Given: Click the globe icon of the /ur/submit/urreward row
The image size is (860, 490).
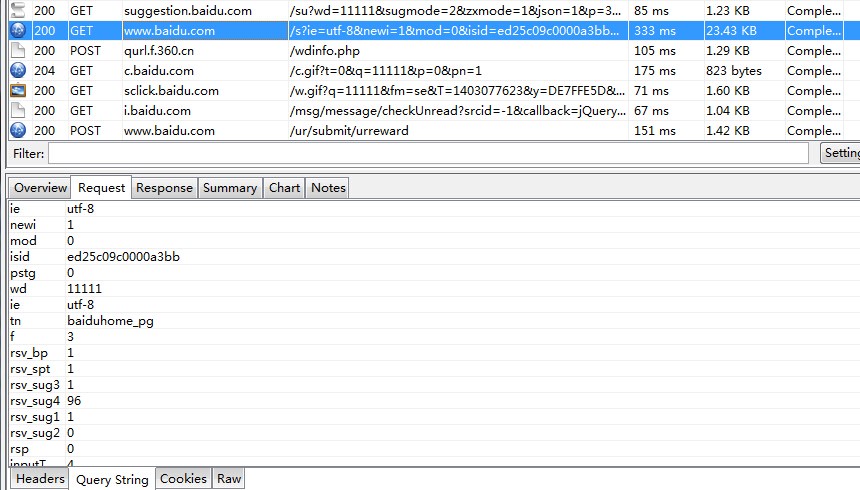Looking at the screenshot, I should (x=18, y=131).
